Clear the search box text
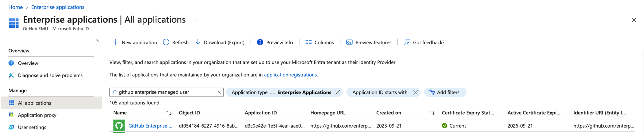 coord(219,92)
